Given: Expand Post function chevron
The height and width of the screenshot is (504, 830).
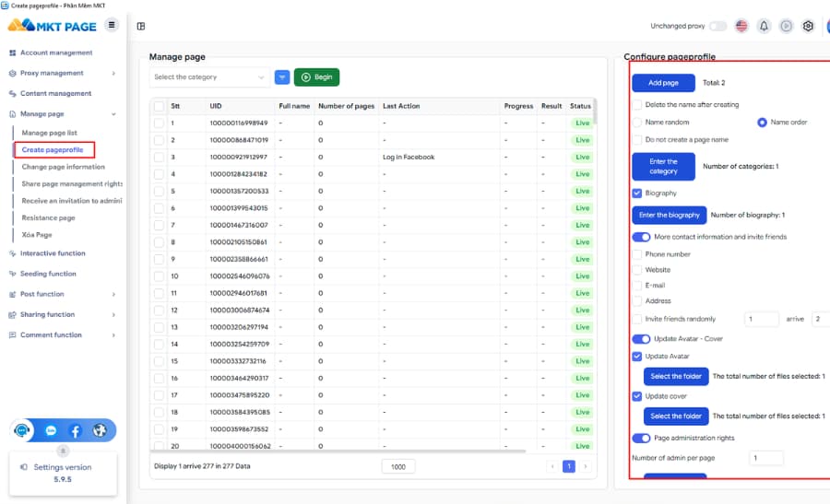Looking at the screenshot, I should 113,295.
